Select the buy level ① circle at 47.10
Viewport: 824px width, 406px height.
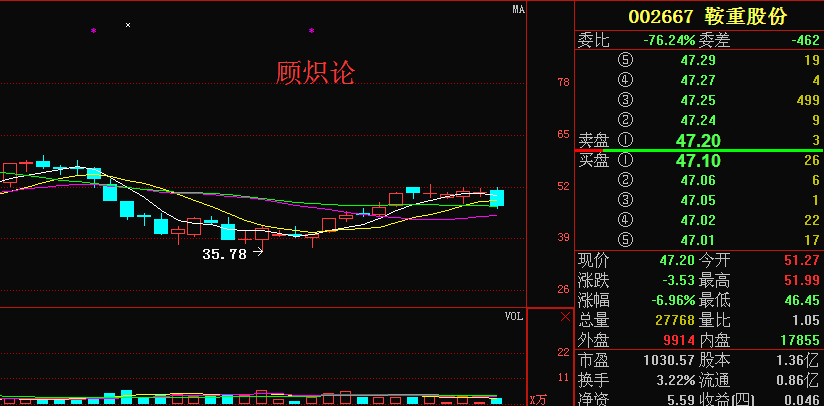click(x=626, y=160)
